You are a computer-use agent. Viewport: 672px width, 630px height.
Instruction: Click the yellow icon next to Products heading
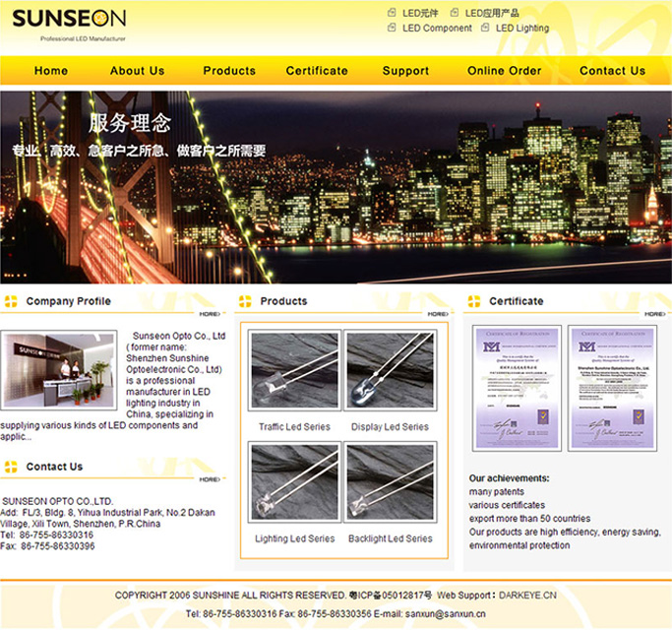245,301
